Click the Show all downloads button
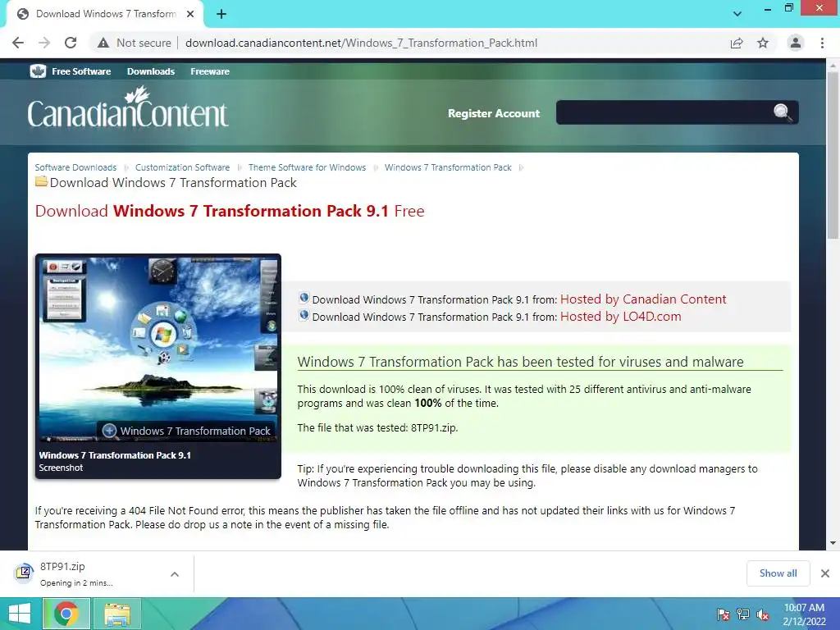Image resolution: width=840 pixels, height=630 pixels. pyautogui.click(x=778, y=573)
